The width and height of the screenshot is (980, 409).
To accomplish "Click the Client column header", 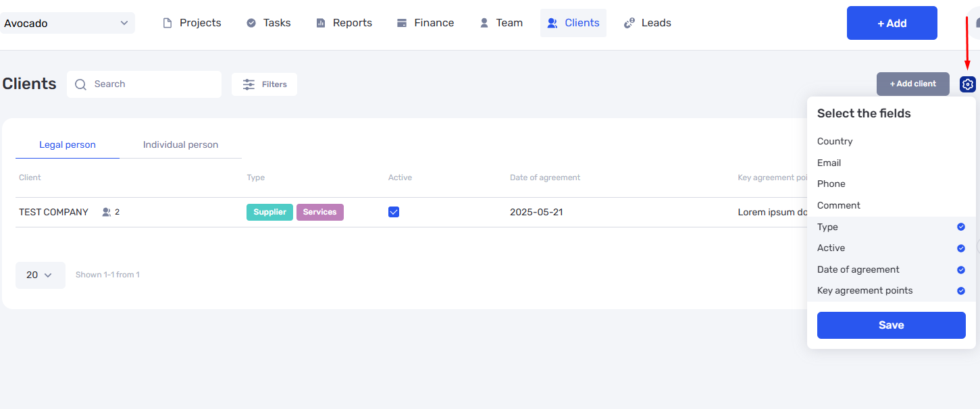I will pos(30,178).
